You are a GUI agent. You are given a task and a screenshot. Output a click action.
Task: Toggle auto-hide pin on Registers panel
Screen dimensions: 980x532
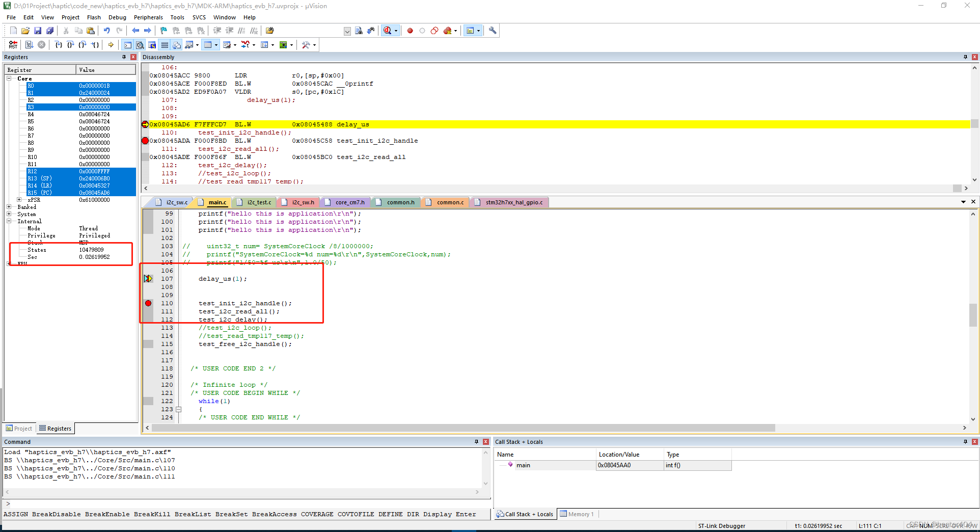click(x=124, y=57)
